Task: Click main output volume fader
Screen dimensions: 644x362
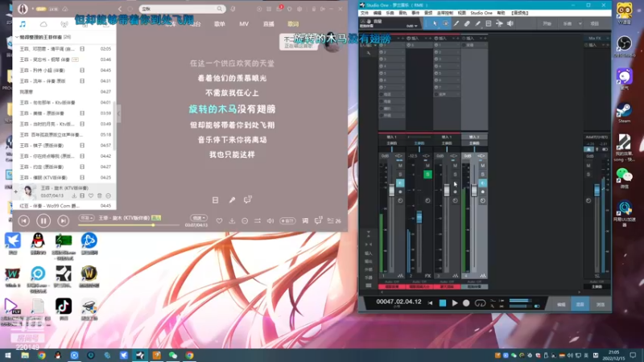Action: pyautogui.click(x=597, y=190)
